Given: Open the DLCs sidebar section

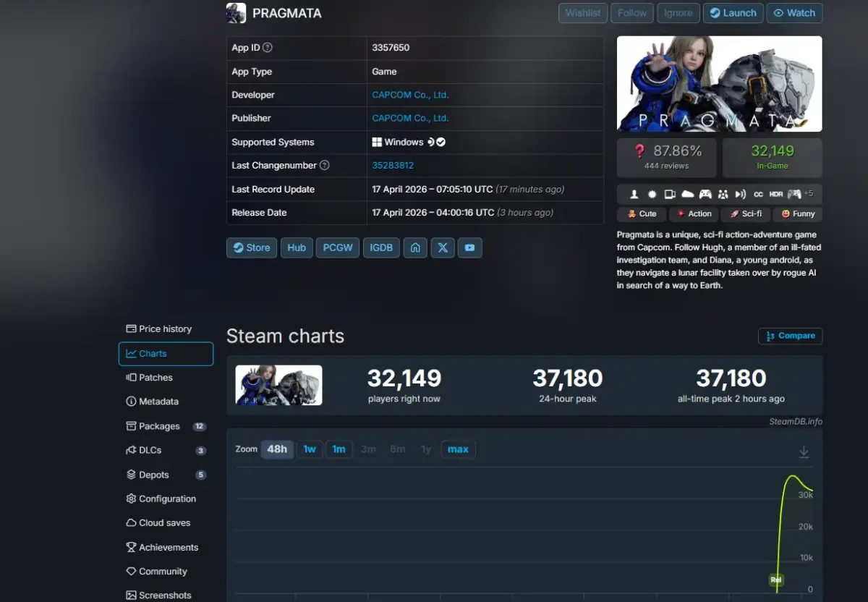Looking at the screenshot, I should 166,450.
